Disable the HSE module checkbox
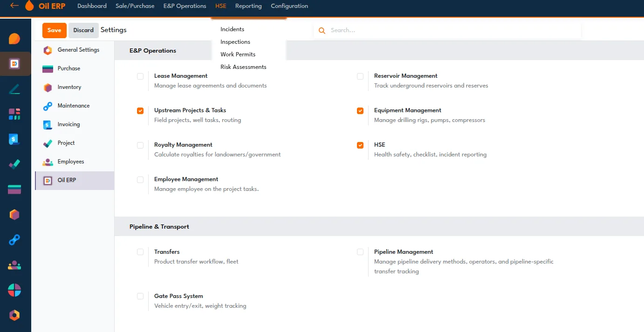 pyautogui.click(x=360, y=145)
